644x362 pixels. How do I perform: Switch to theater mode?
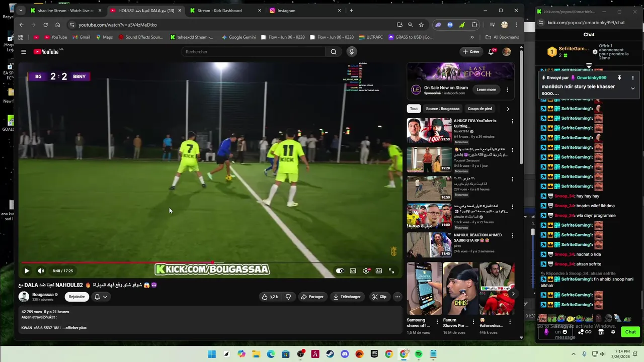click(378, 271)
